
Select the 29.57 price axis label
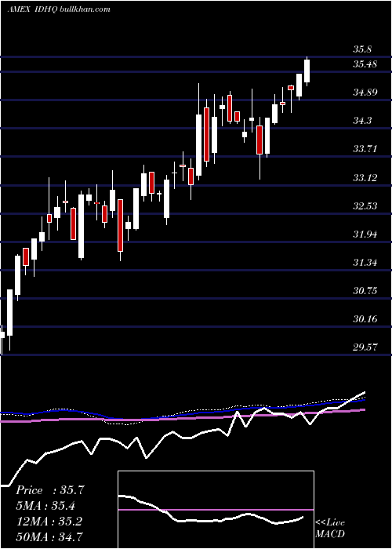coord(365,347)
